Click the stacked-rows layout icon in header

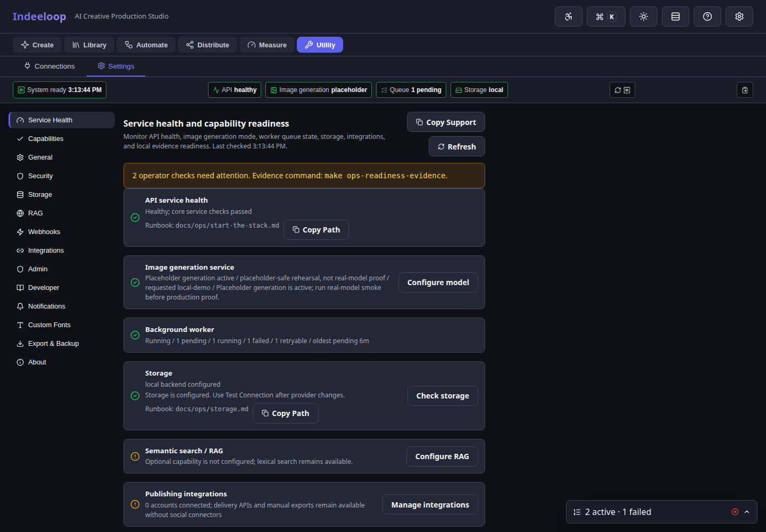tap(676, 16)
